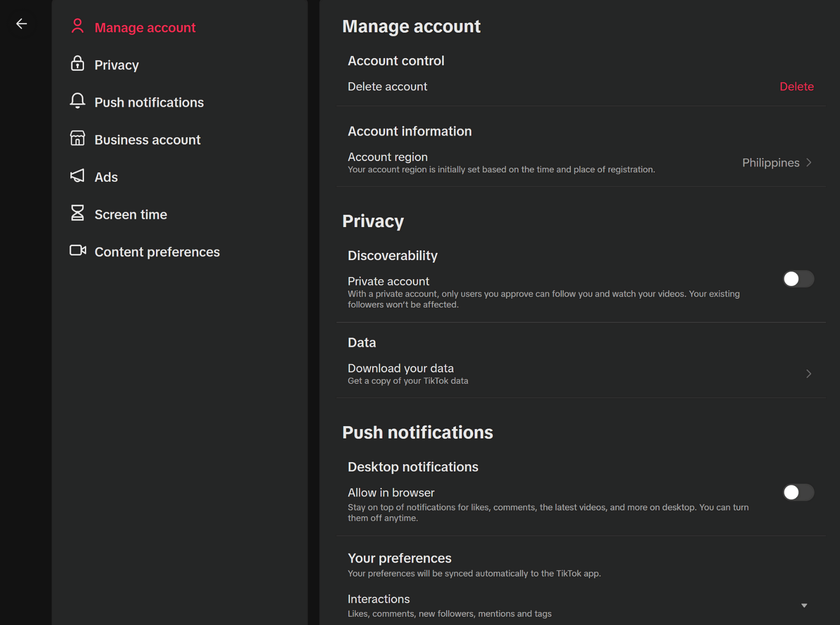The height and width of the screenshot is (625, 840).
Task: Click the back arrow icon
Action: (x=22, y=24)
